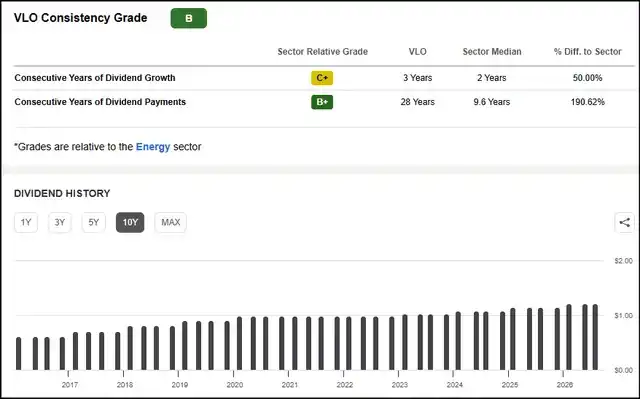Image resolution: width=640 pixels, height=399 pixels.
Task: Select the MAX dividend history range
Action: coord(171,222)
